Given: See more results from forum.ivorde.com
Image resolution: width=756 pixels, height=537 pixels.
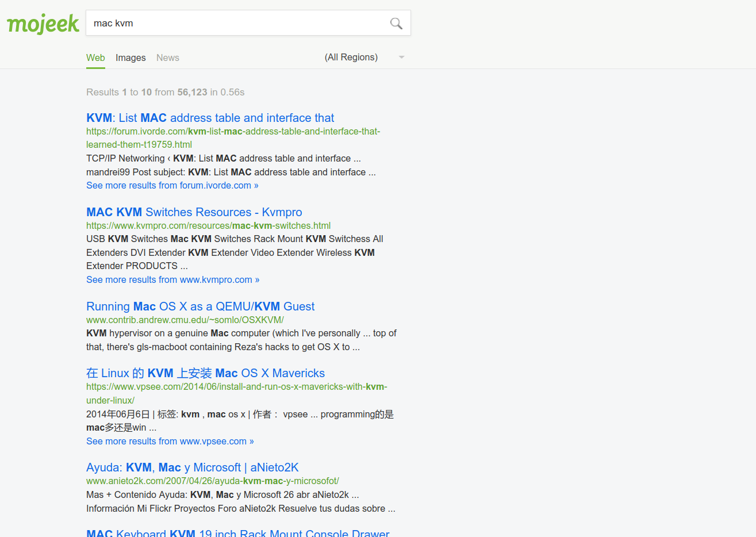Looking at the screenshot, I should pyautogui.click(x=172, y=185).
